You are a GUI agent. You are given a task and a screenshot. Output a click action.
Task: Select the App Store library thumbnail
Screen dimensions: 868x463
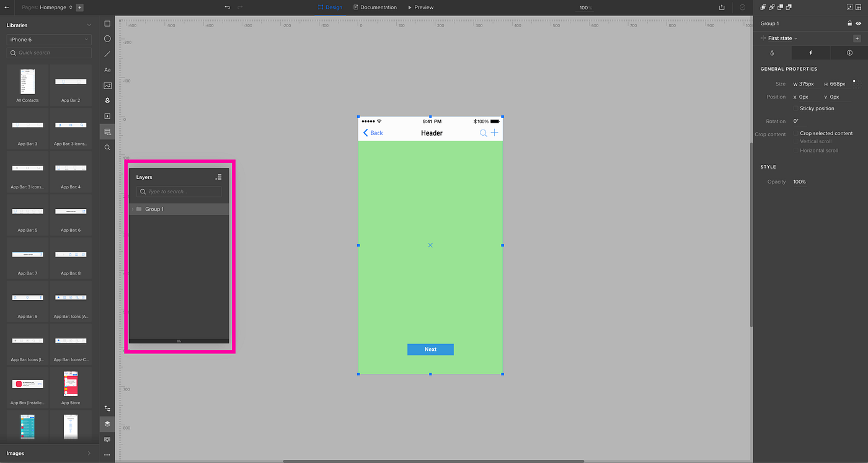[71, 388]
